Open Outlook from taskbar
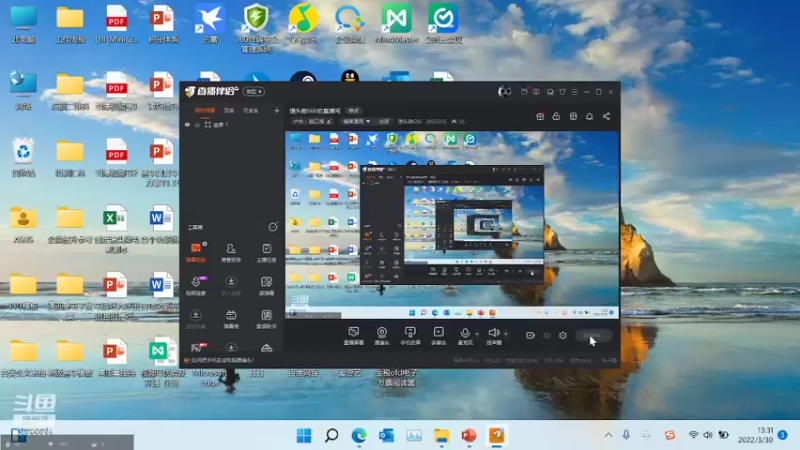The image size is (800, 450). [x=387, y=435]
